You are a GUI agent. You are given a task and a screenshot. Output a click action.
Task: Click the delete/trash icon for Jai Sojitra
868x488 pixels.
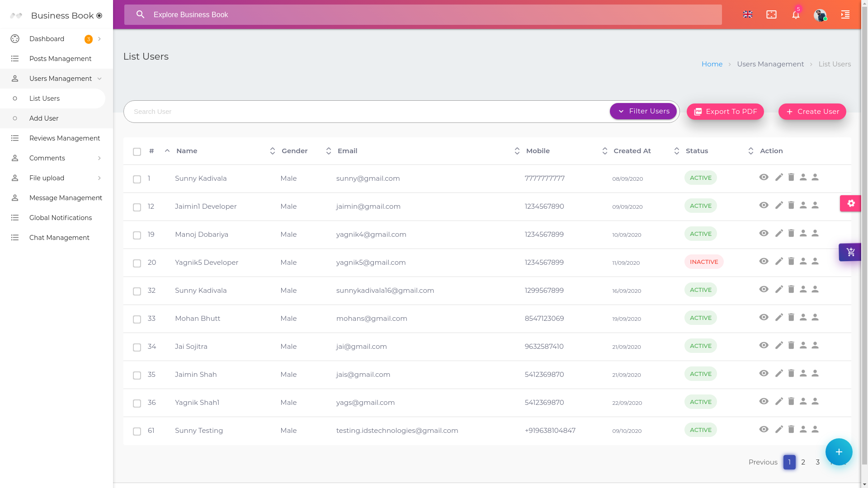coord(791,345)
